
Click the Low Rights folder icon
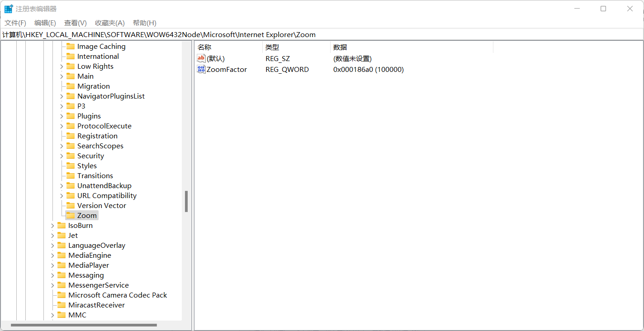(71, 66)
